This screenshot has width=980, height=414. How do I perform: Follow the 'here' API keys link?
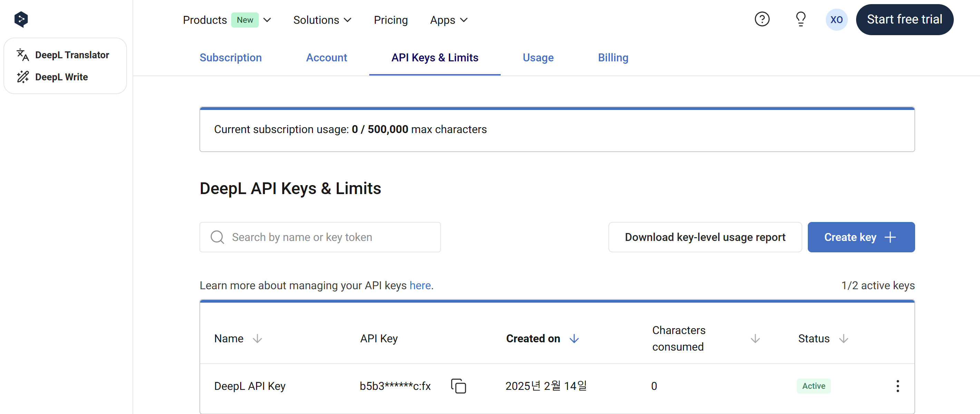(420, 285)
